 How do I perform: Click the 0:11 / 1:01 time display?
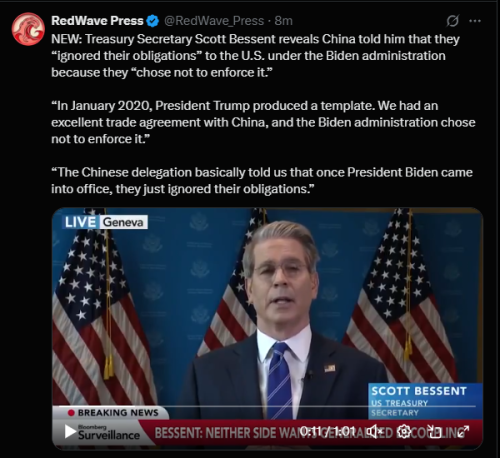[x=328, y=431]
